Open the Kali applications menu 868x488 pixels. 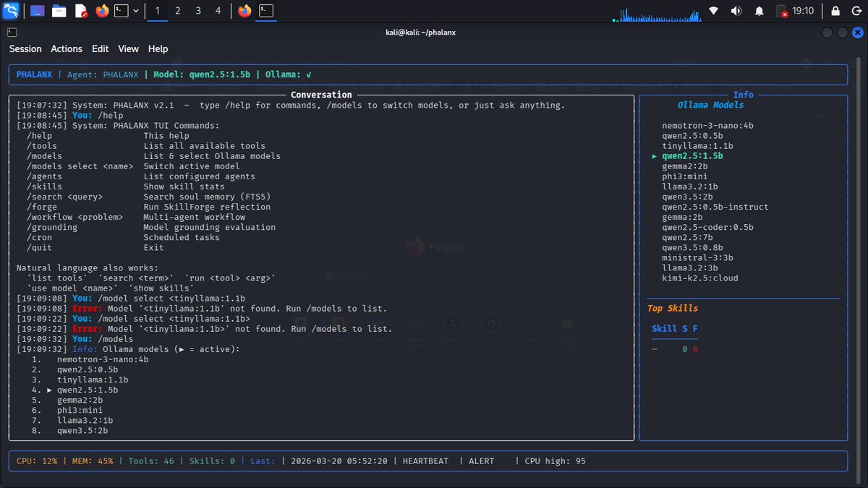(11, 11)
